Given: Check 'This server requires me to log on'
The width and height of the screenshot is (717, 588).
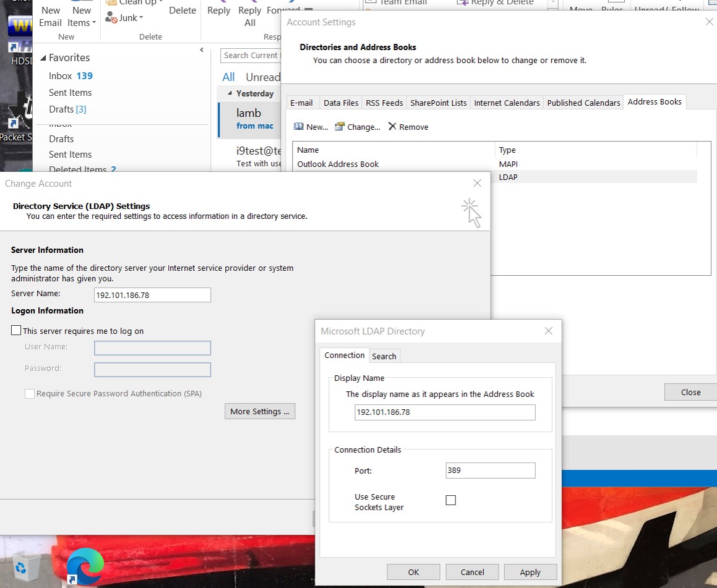Looking at the screenshot, I should pos(17,331).
